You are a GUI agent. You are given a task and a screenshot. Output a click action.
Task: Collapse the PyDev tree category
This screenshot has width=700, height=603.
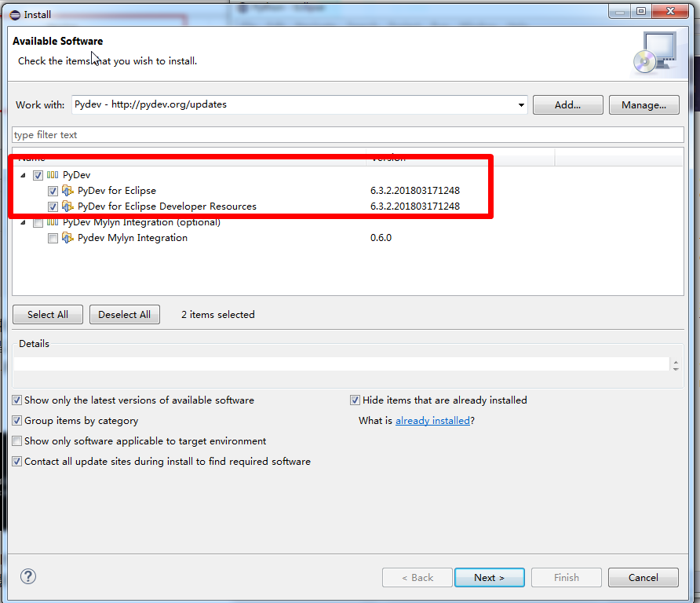click(x=24, y=176)
